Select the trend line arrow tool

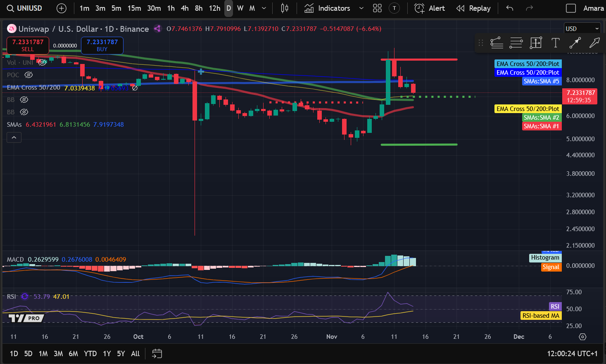(x=575, y=43)
